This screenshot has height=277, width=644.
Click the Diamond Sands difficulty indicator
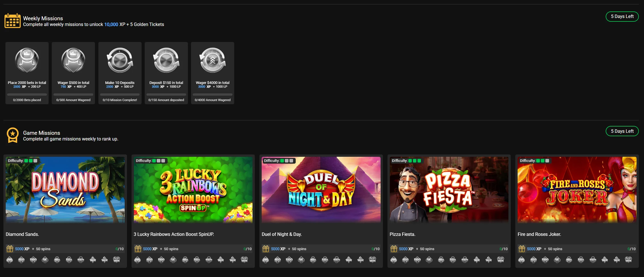point(23,161)
